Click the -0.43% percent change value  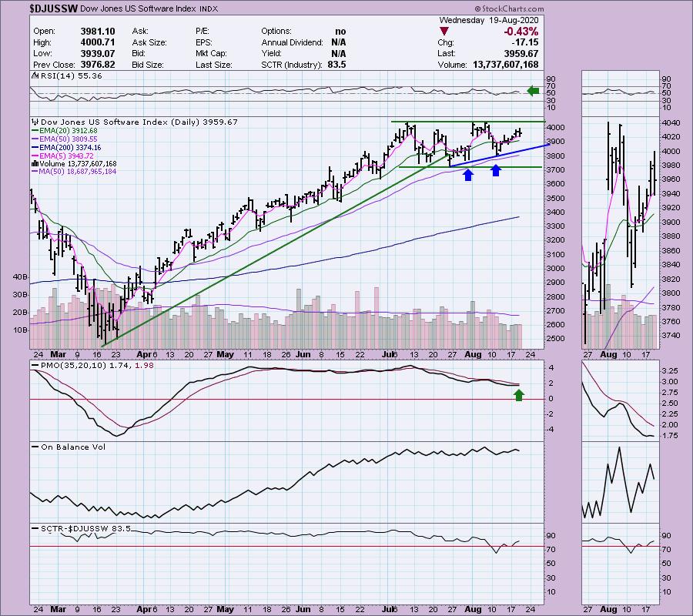521,32
